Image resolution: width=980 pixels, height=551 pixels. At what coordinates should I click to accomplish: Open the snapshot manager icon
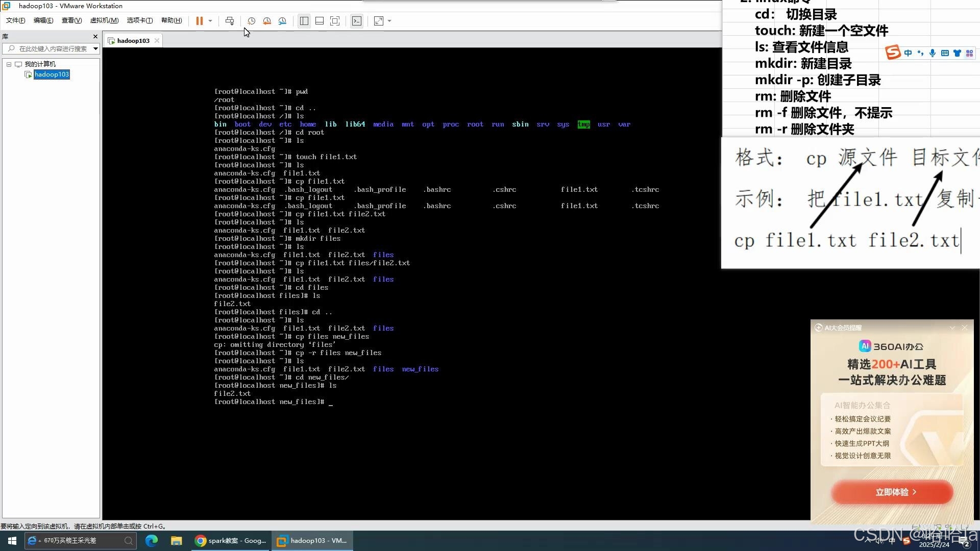(282, 21)
